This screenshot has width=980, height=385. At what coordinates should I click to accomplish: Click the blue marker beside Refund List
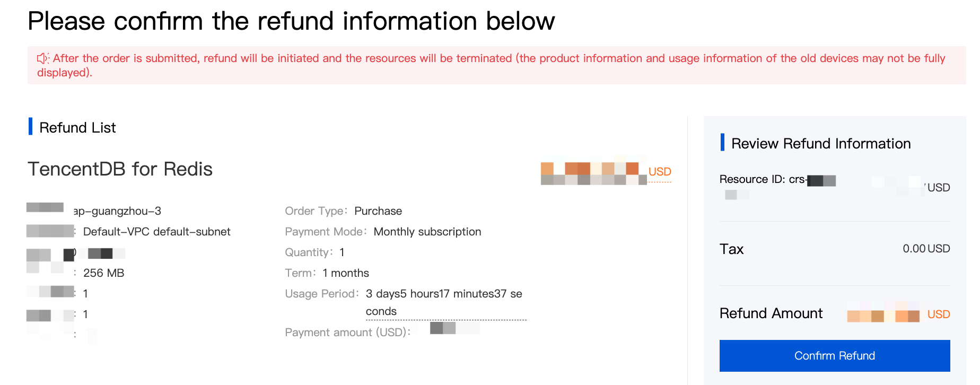pos(31,127)
